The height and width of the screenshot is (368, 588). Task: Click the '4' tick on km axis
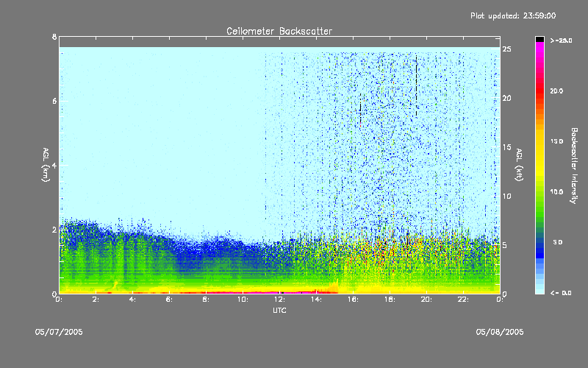click(54, 165)
